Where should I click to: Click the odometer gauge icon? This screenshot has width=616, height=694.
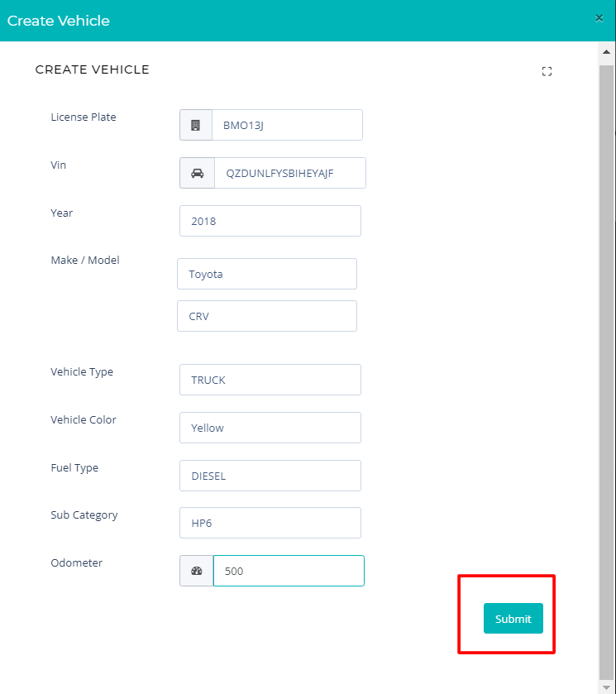pyautogui.click(x=197, y=571)
